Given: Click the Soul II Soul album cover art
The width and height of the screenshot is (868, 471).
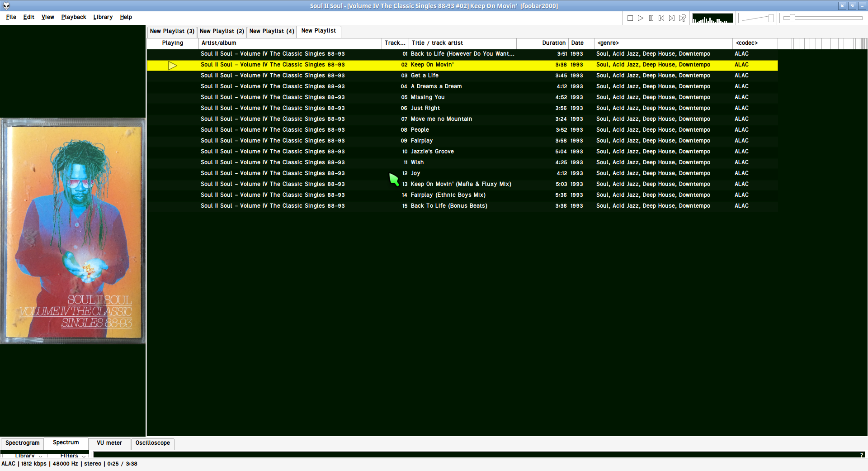Looking at the screenshot, I should (73, 231).
